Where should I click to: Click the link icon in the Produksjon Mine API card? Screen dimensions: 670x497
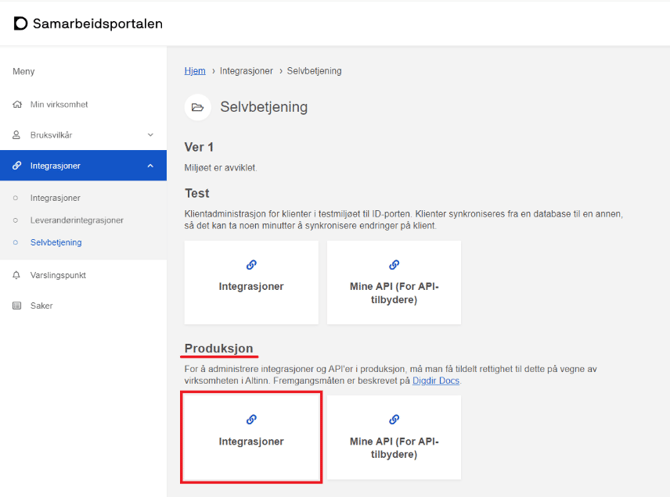pos(394,420)
